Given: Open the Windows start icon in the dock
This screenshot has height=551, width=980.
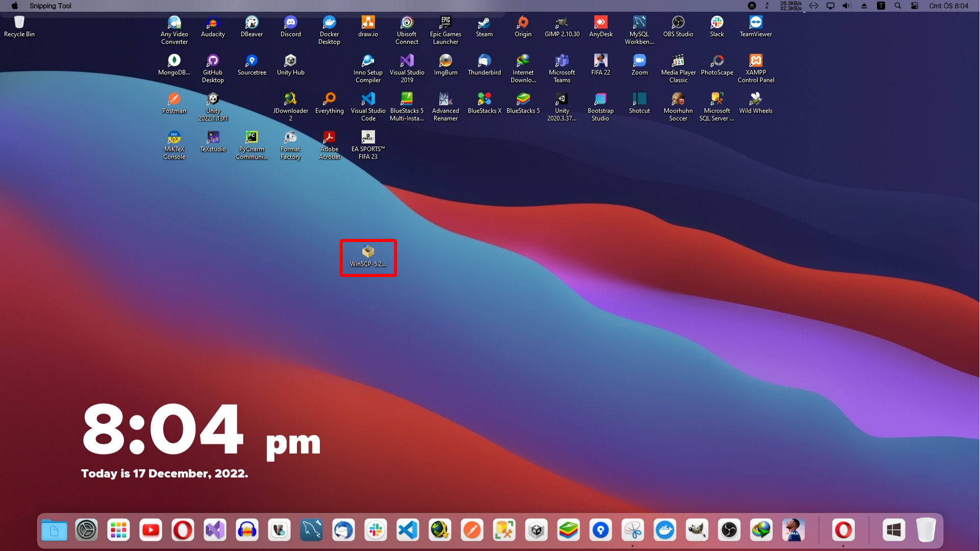Looking at the screenshot, I should [894, 531].
